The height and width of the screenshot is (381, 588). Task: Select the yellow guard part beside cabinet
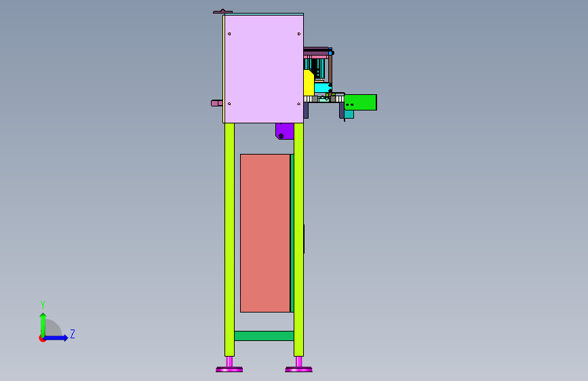click(x=309, y=83)
